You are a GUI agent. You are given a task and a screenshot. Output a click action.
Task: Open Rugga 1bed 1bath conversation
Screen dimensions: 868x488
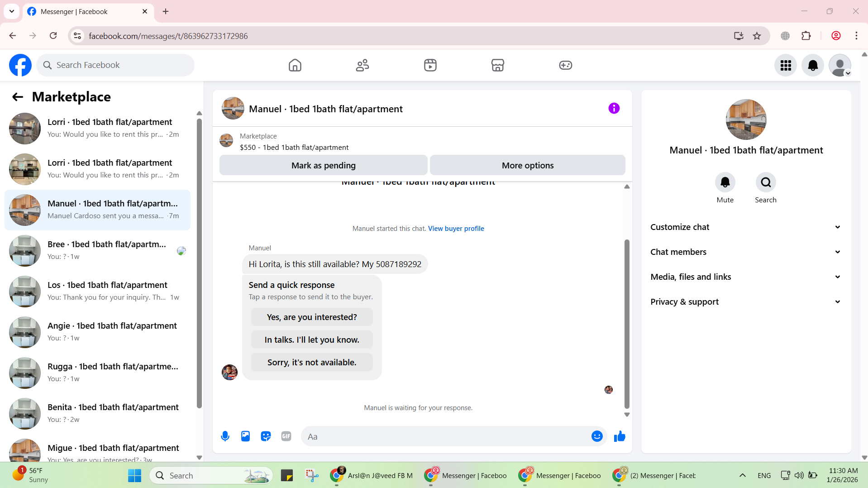click(97, 373)
